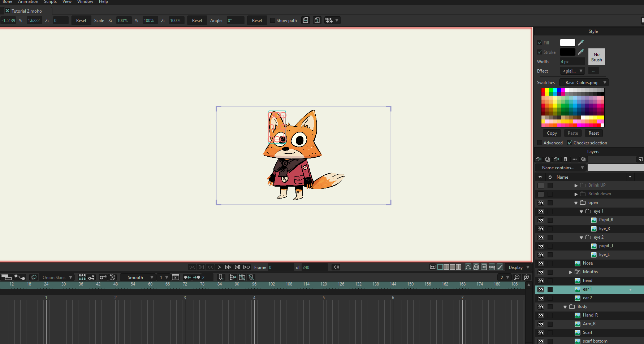Click the zoom in timeline magnifier icon

click(526, 277)
